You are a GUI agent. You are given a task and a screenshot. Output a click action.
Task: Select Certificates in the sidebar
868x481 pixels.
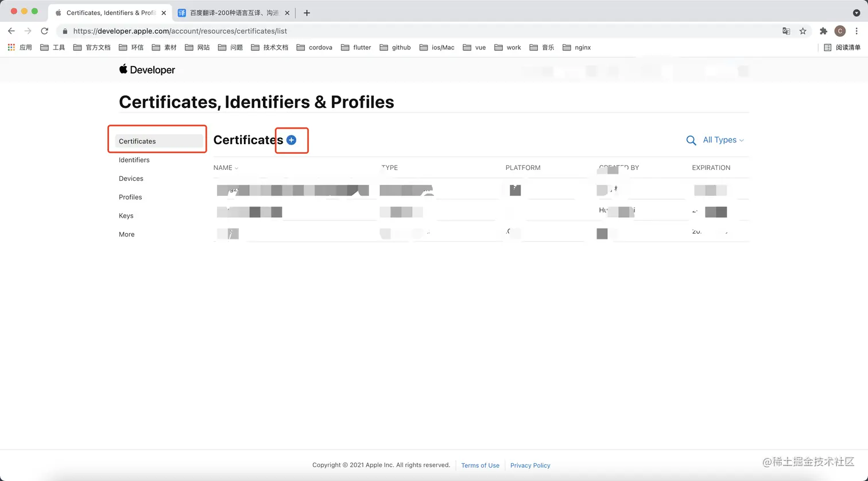[160, 141]
